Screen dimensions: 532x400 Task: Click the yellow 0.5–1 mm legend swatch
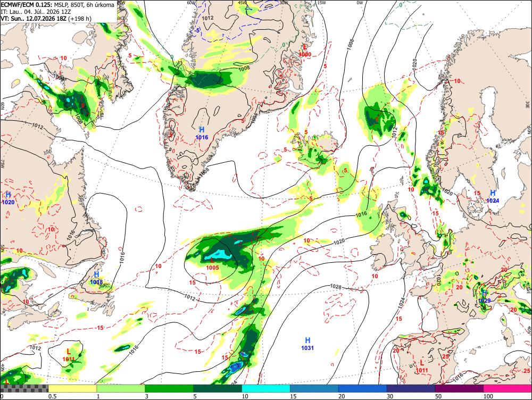(x=72, y=388)
